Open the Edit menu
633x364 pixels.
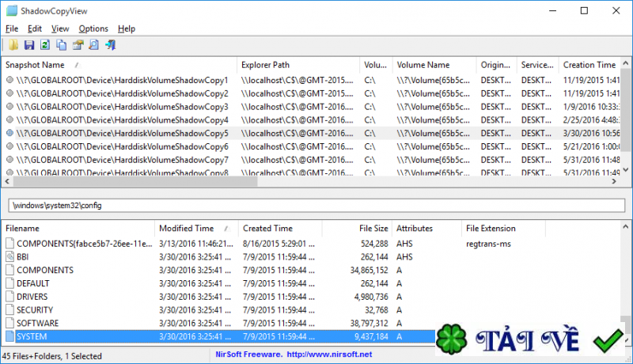click(x=35, y=28)
